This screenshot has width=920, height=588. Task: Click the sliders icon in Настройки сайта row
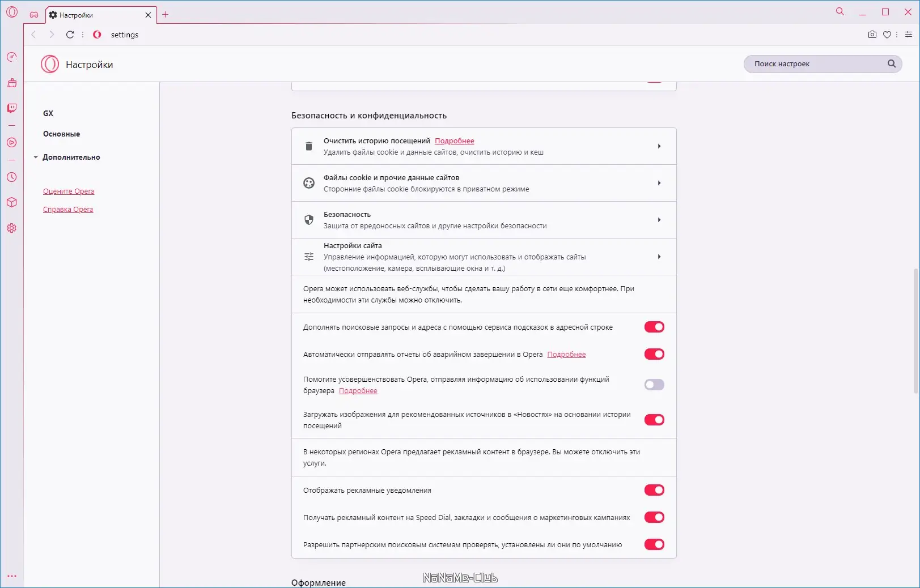point(309,257)
